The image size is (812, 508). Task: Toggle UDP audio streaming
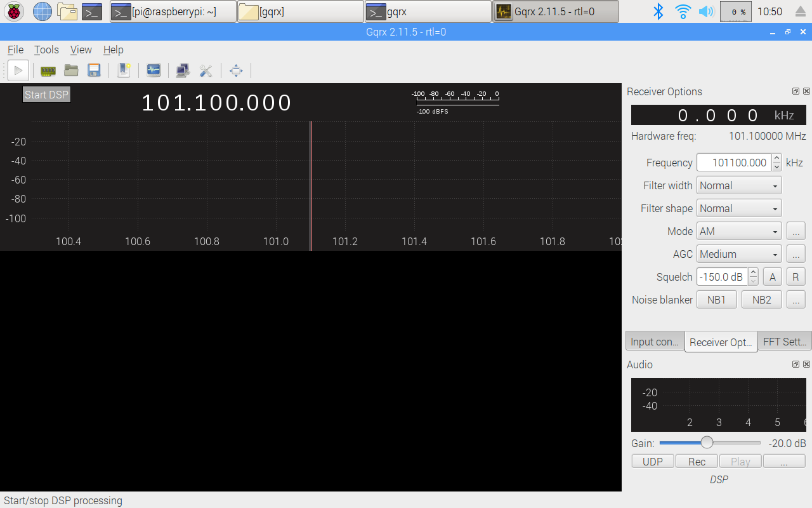click(652, 462)
